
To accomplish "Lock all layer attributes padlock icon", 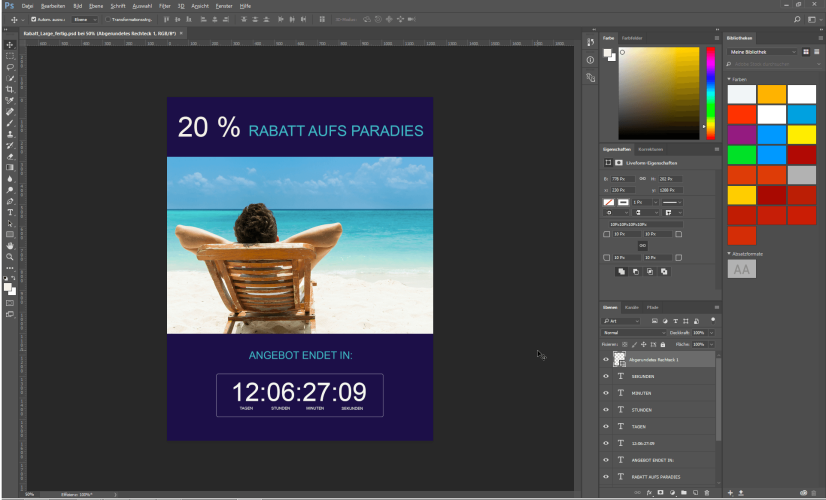I will pyautogui.click(x=663, y=345).
